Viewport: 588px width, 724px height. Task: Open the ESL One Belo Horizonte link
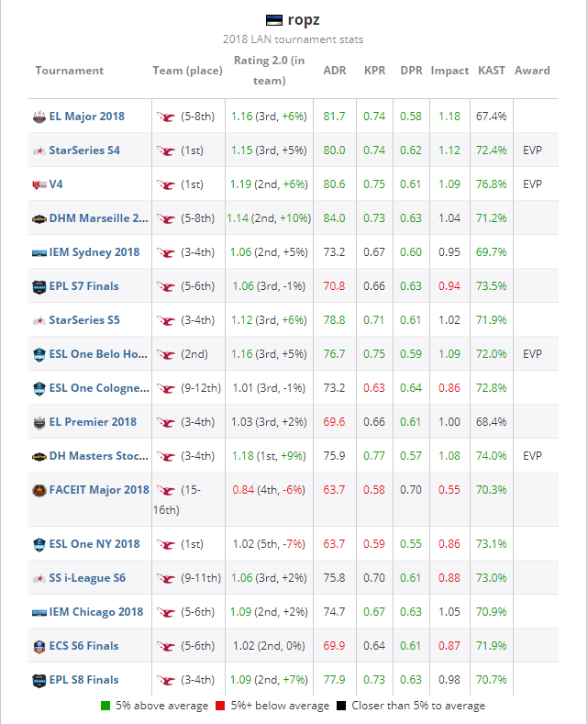pyautogui.click(x=98, y=353)
